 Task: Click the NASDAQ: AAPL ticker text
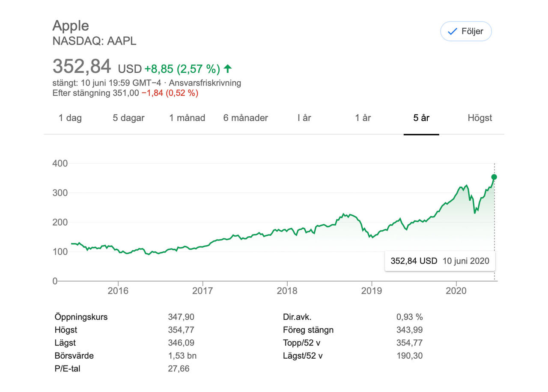point(94,41)
